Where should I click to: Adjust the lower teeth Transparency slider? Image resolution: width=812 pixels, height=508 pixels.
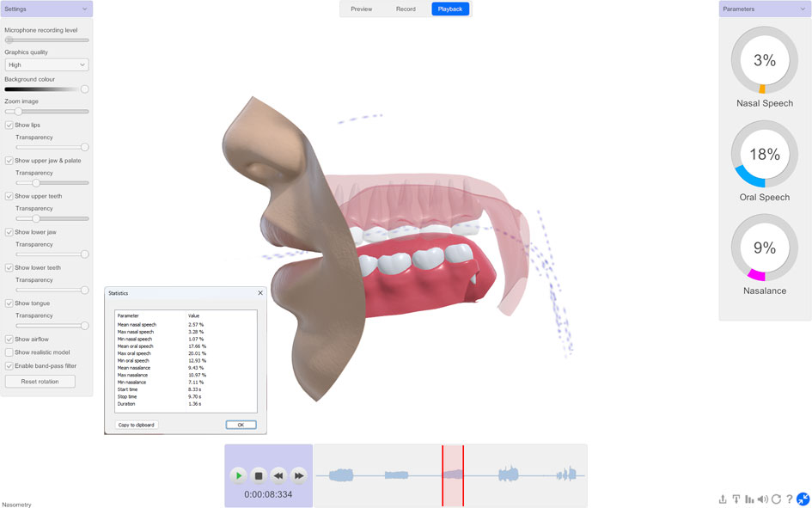point(52,290)
